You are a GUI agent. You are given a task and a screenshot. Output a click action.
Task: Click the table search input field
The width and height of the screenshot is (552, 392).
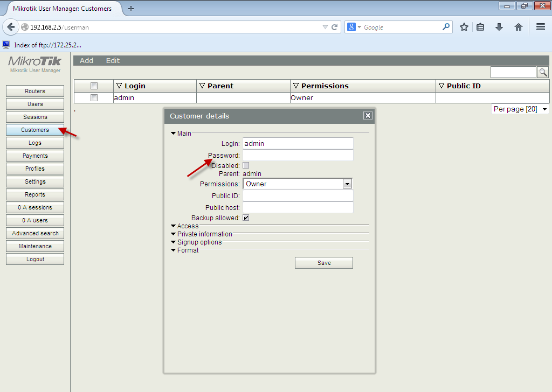coord(513,73)
